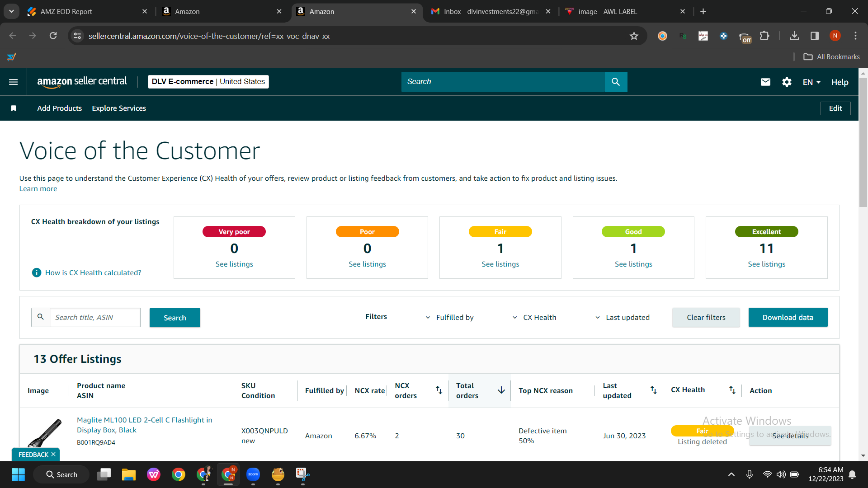Switch to the image - AWL LABEL tab
Viewport: 868px width, 488px height.
coord(626,11)
